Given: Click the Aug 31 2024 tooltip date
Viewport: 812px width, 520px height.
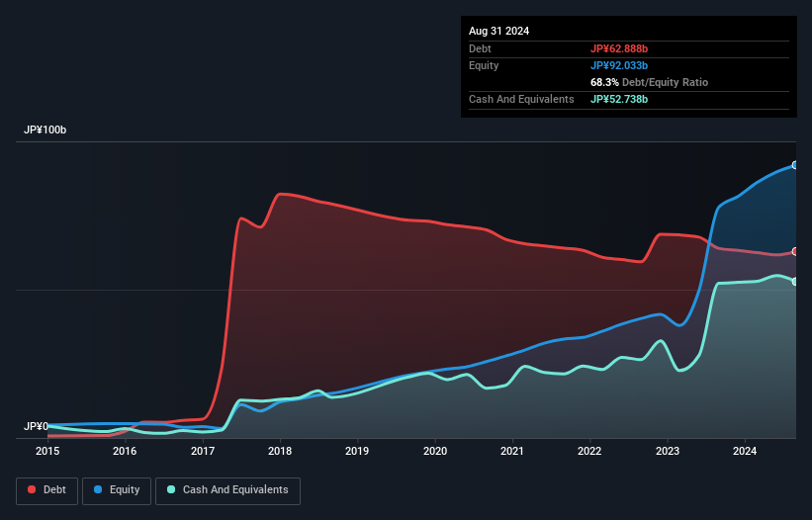Looking at the screenshot, I should 498,31.
